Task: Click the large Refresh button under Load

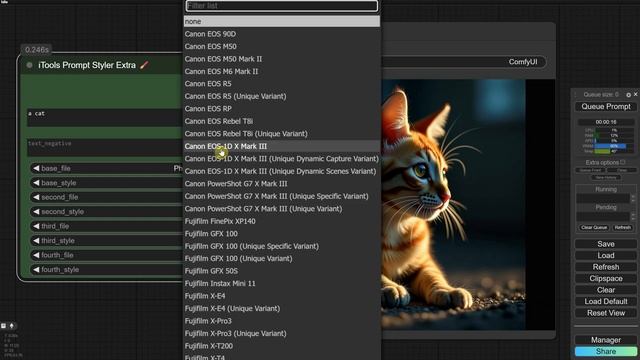Action: [606, 267]
